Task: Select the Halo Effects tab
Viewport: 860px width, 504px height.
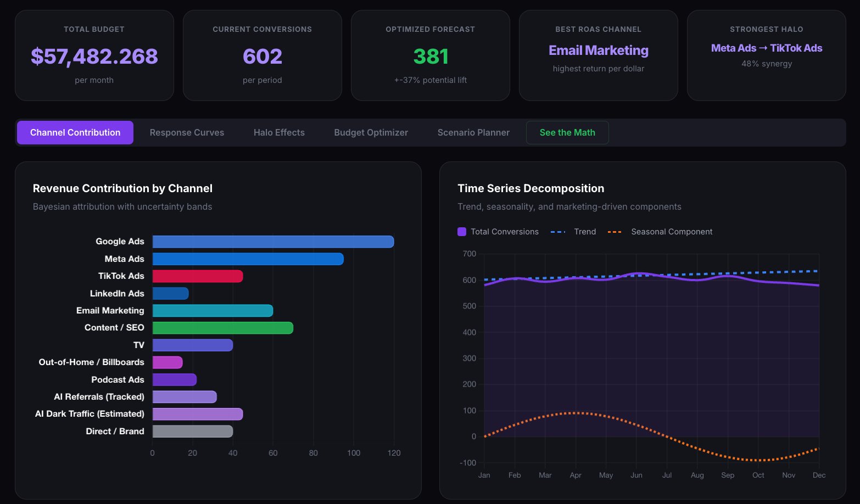Action: pyautogui.click(x=279, y=132)
